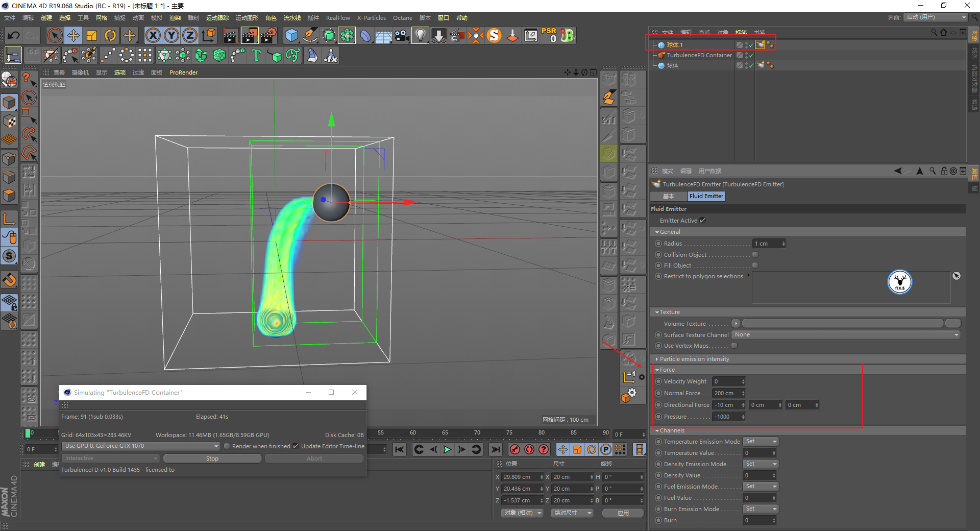Click the Light object icon
This screenshot has width=980, height=531.
[x=420, y=35]
